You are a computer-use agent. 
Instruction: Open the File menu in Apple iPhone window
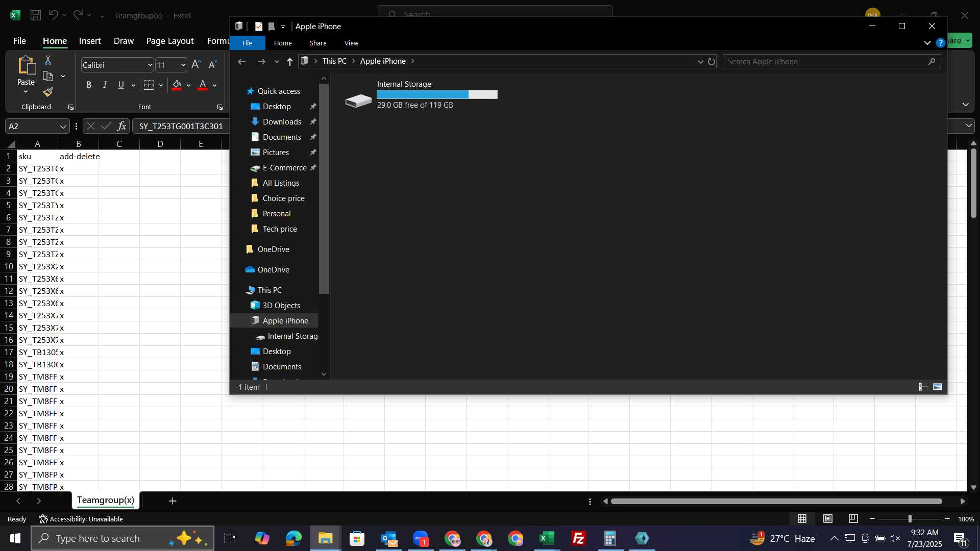pyautogui.click(x=247, y=43)
